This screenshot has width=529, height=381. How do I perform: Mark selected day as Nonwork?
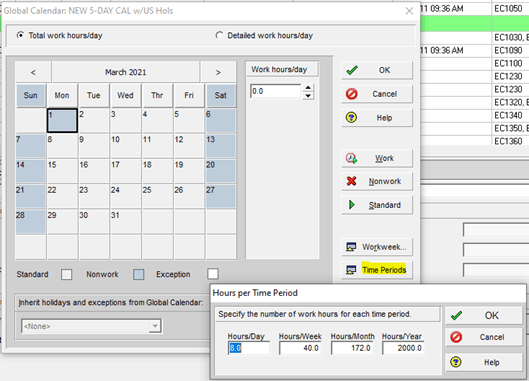(x=377, y=181)
